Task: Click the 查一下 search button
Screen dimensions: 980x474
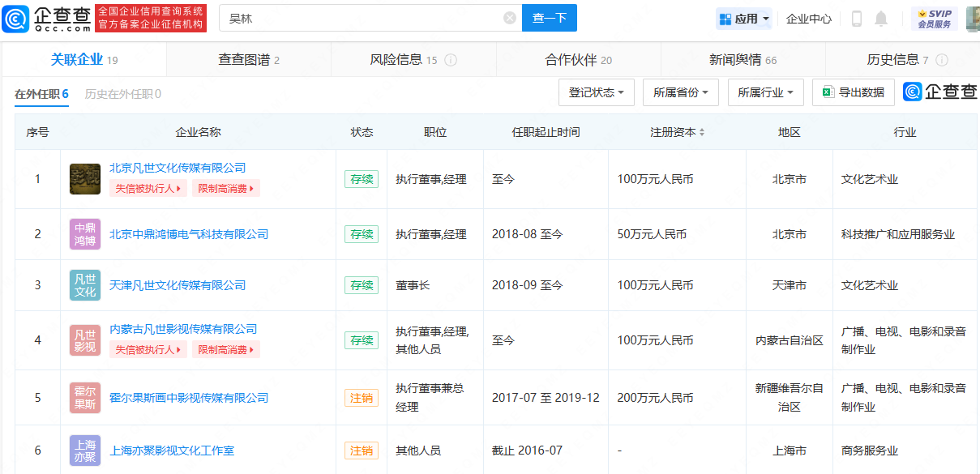Action: tap(550, 18)
